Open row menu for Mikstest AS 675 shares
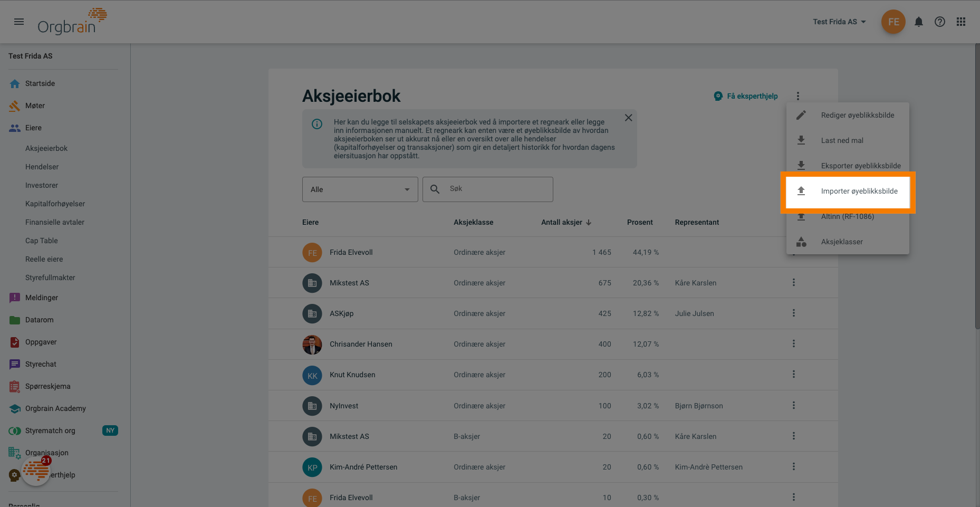 coord(793,282)
